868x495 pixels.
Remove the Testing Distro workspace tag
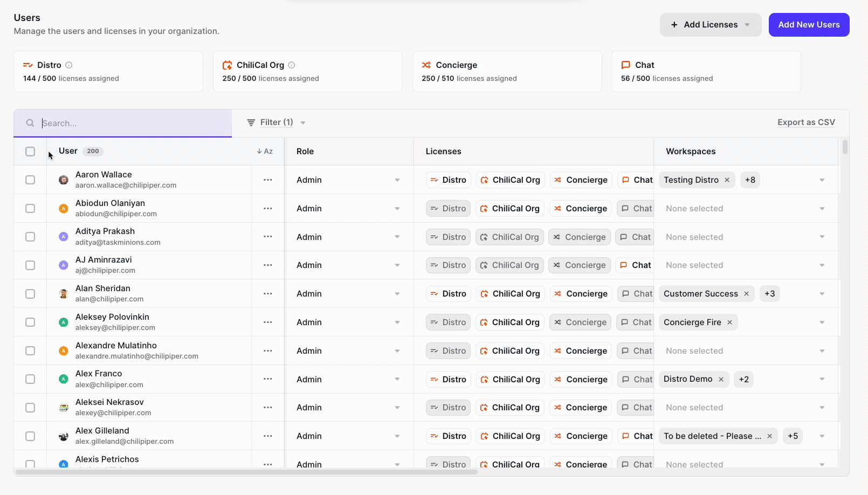727,180
